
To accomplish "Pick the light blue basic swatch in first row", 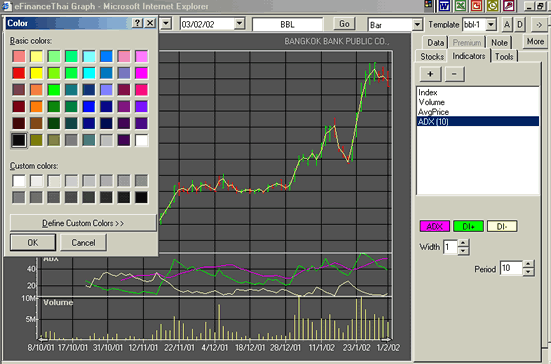I will (x=89, y=56).
